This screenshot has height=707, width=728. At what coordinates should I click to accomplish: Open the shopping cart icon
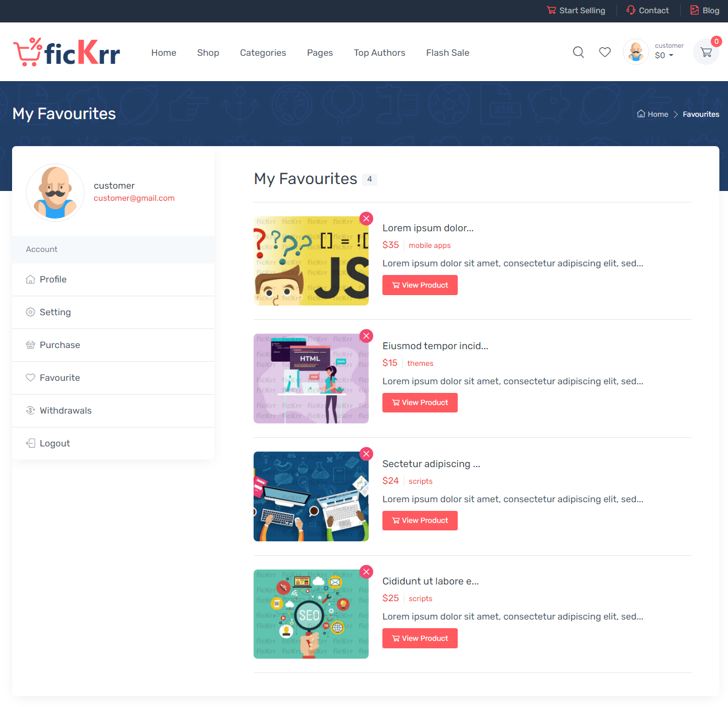coord(706,52)
